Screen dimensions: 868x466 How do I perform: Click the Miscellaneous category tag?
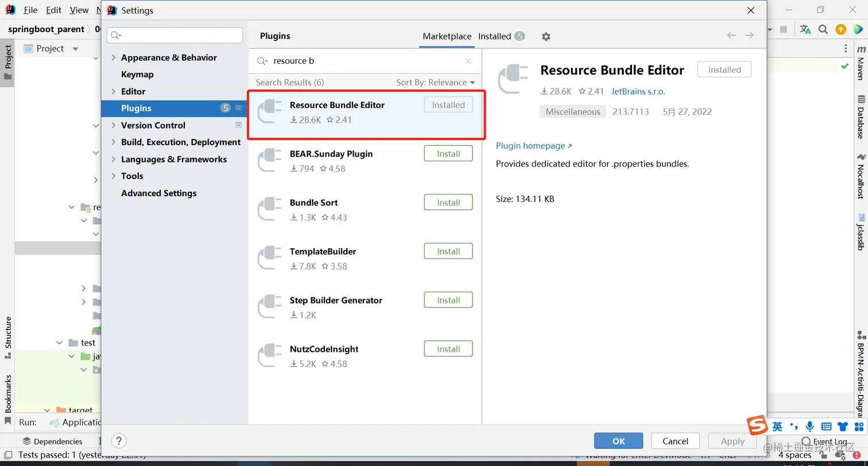[x=573, y=112]
